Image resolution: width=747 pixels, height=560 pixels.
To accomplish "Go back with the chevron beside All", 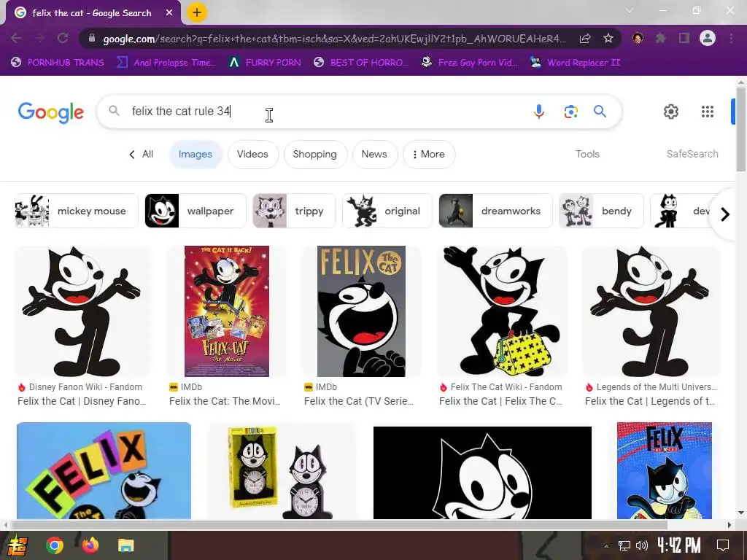I will pos(131,155).
